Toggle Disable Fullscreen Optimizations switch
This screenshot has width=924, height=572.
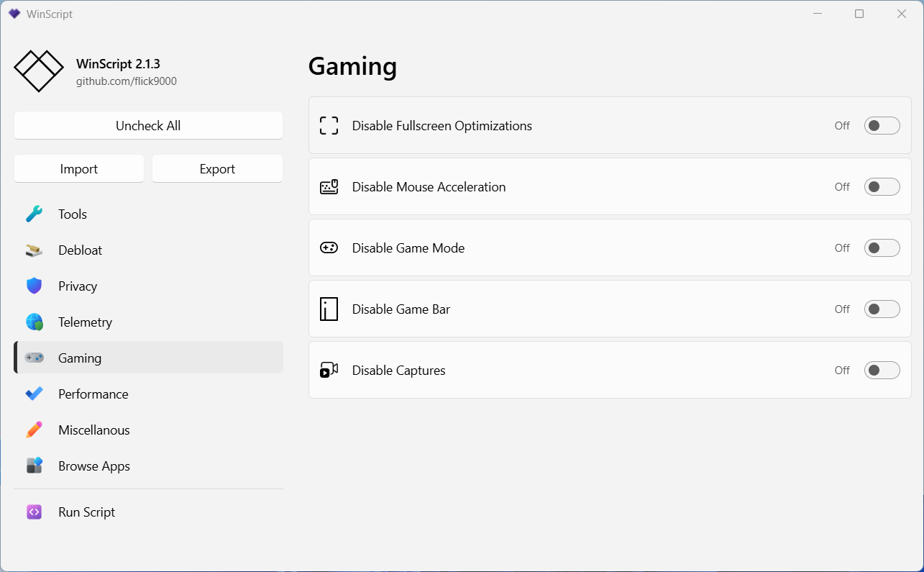(882, 126)
